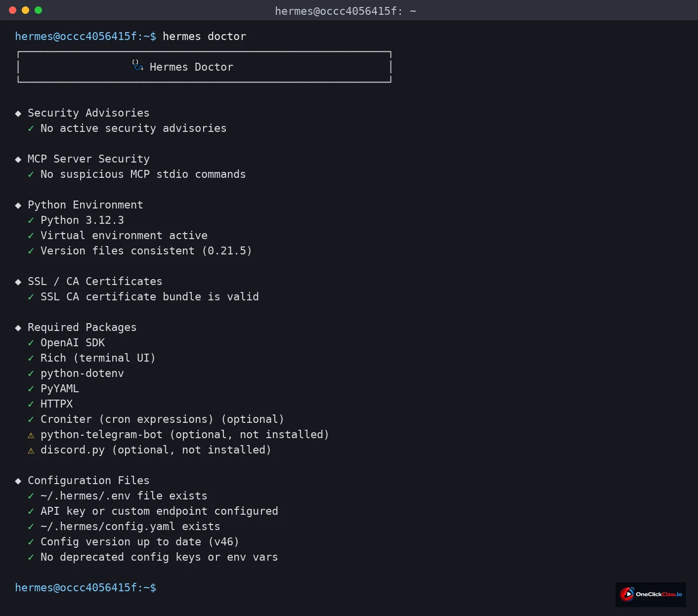Click the checkmark beside Python 3.12.3
The height and width of the screenshot is (616, 698).
click(31, 220)
